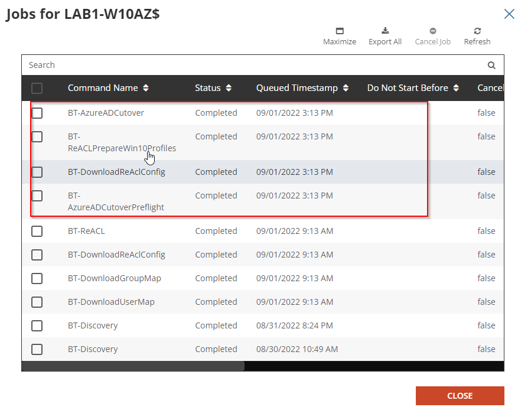The image size is (518, 420).
Task: Click the search magnifier icon
Action: (491, 66)
